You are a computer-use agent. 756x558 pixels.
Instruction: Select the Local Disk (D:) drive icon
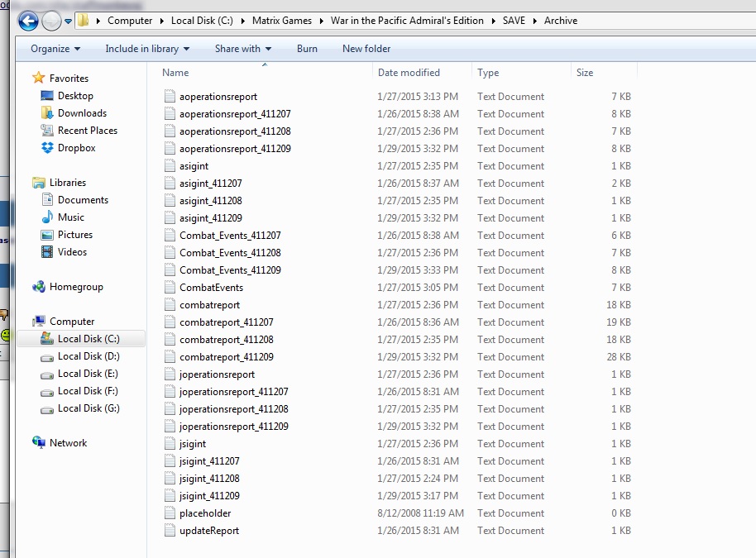tap(47, 358)
